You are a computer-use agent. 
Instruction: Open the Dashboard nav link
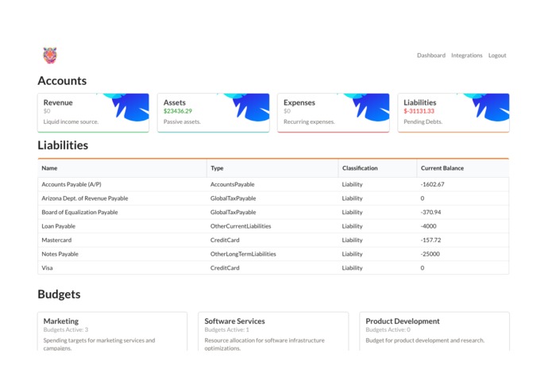point(431,56)
